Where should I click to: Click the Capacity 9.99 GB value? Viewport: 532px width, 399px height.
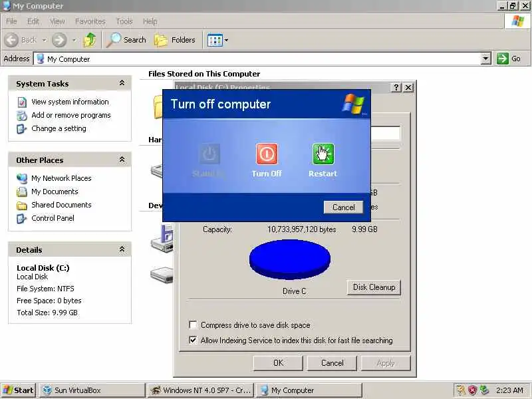(x=364, y=229)
